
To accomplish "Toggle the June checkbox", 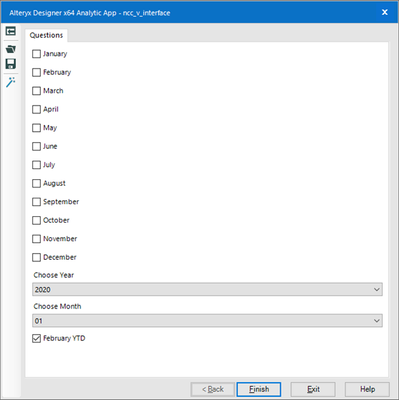I will (x=36, y=146).
